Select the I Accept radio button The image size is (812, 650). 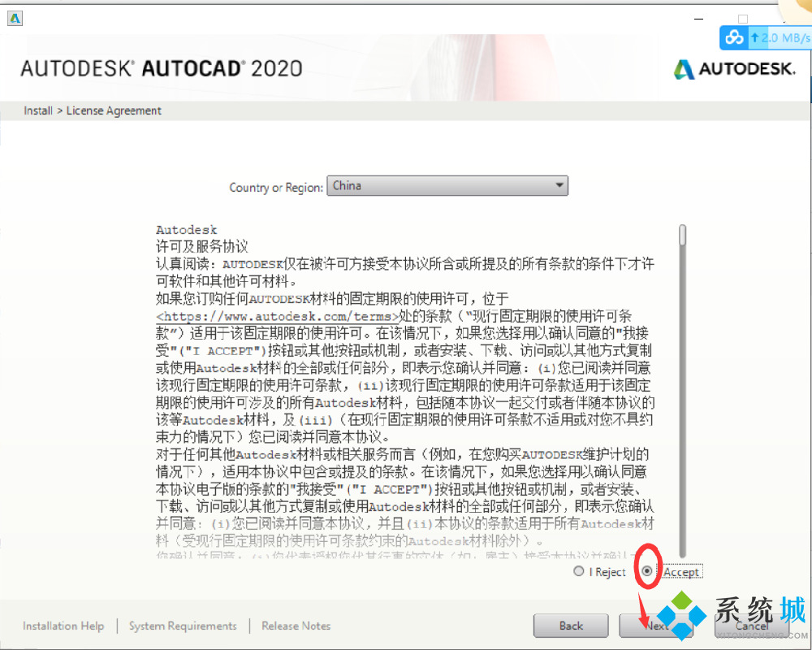(647, 571)
